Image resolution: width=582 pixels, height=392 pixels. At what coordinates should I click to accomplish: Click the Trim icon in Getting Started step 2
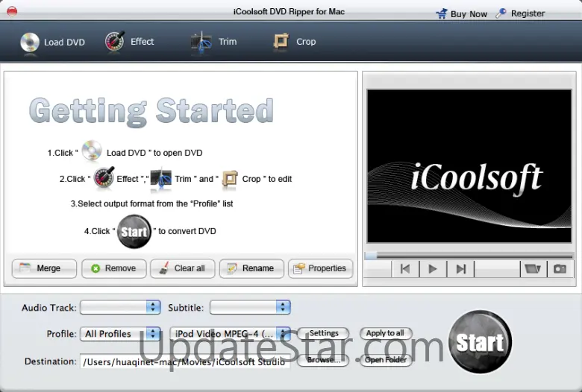pyautogui.click(x=161, y=179)
